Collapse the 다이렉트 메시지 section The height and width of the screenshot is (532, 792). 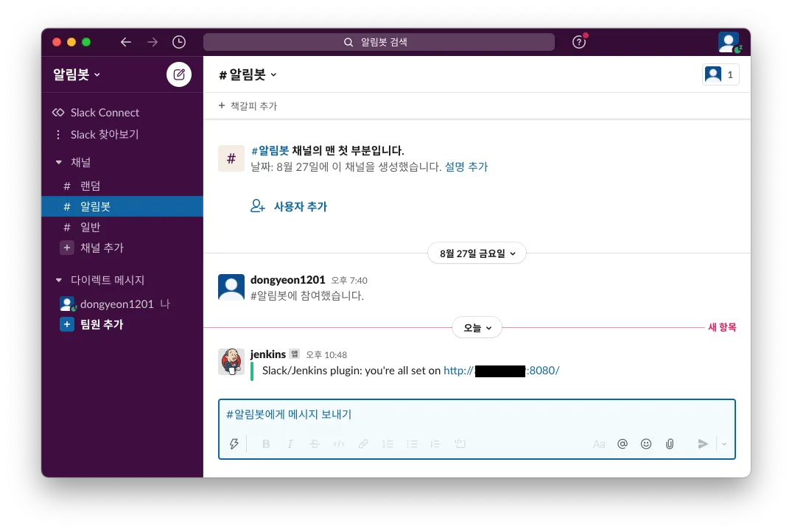[59, 280]
